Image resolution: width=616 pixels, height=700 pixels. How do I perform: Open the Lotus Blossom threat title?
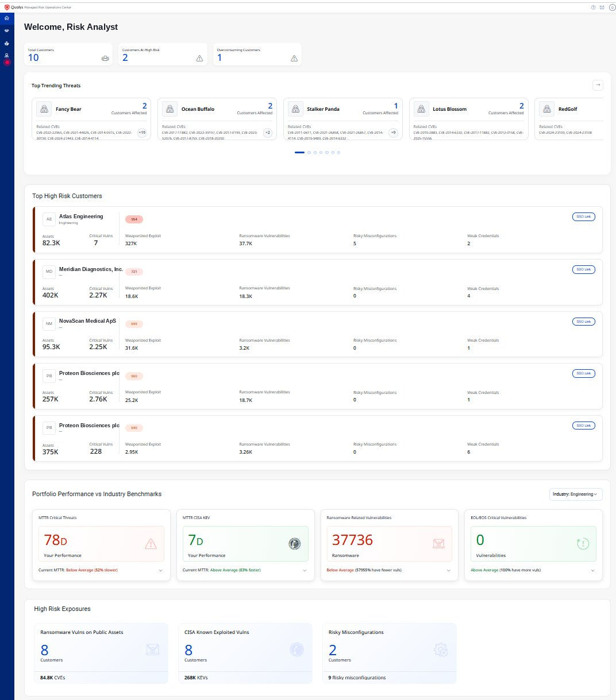click(x=449, y=109)
